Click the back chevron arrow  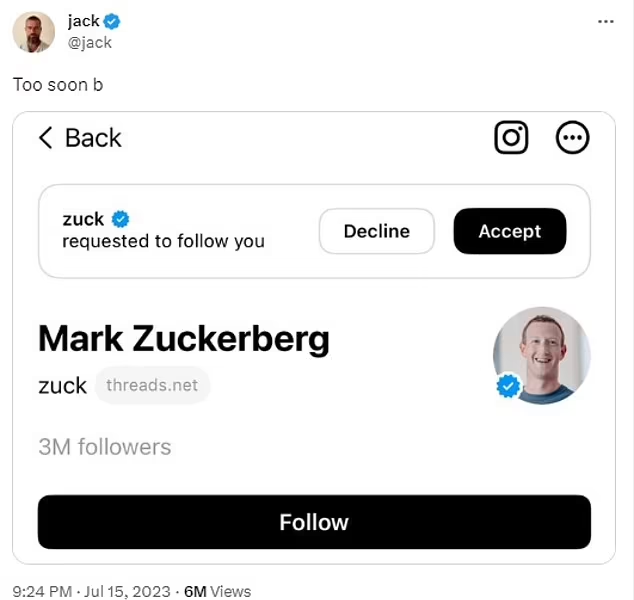coord(45,138)
